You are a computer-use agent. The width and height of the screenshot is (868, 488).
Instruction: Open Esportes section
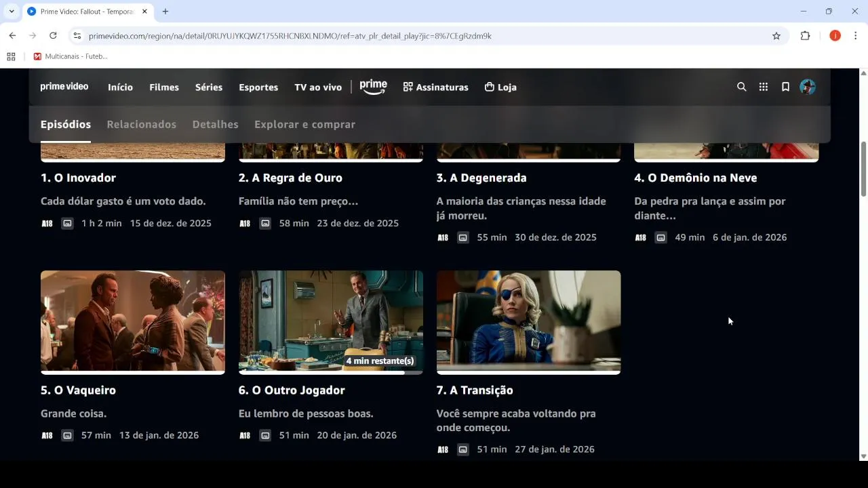coord(258,87)
